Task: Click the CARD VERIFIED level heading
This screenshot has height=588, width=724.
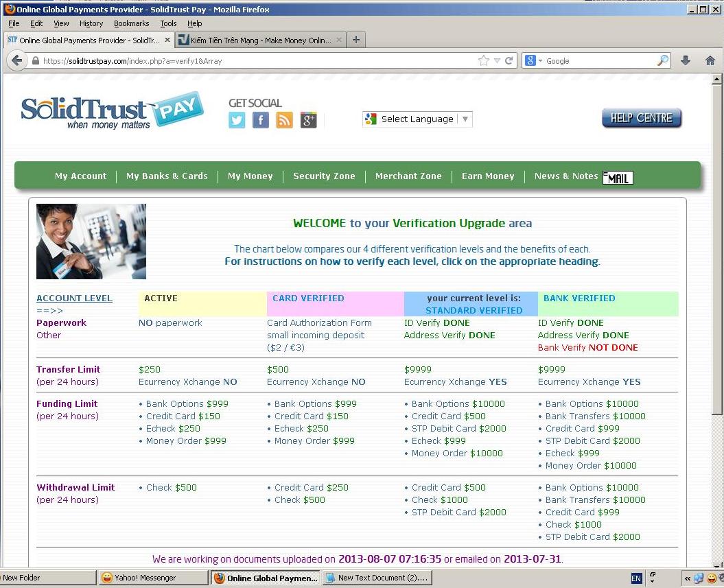Action: (308, 298)
